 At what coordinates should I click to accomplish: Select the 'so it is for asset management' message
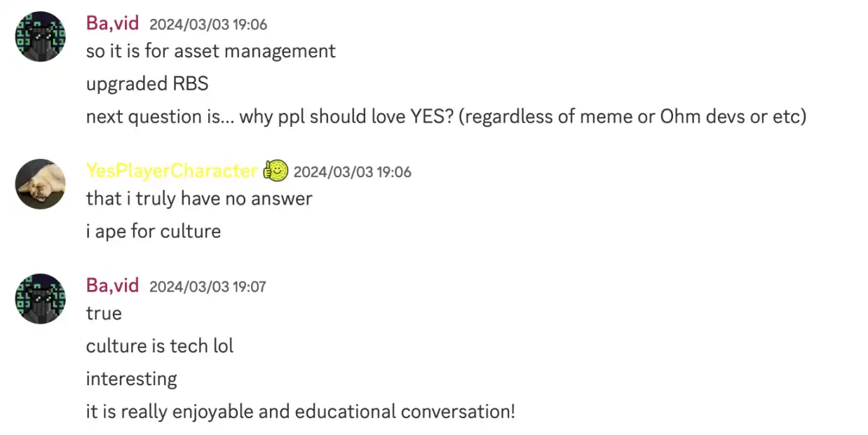pos(210,51)
